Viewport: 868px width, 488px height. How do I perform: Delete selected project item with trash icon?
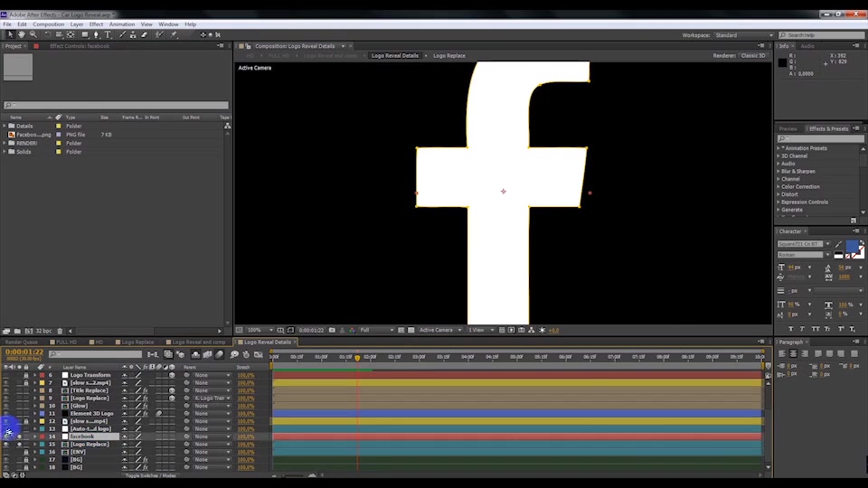(x=60, y=331)
